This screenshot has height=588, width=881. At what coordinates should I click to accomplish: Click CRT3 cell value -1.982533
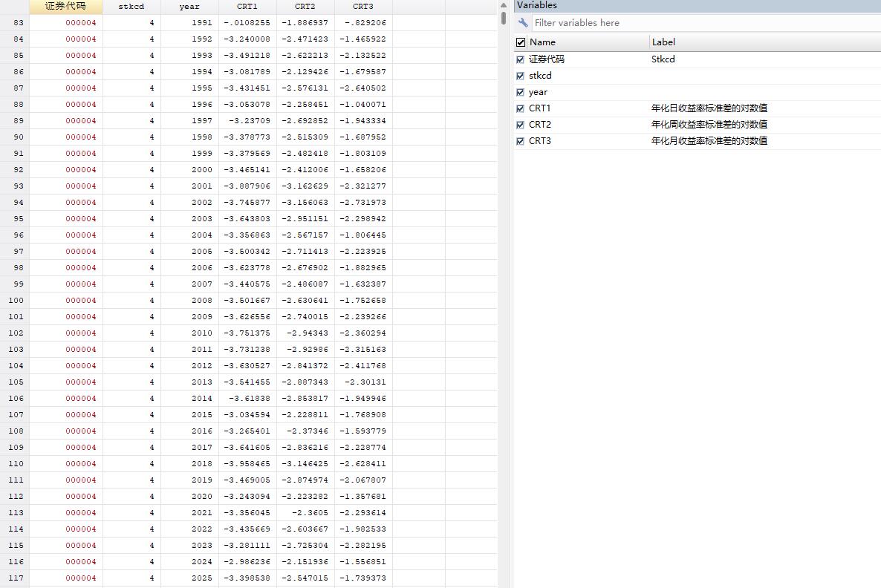363,529
